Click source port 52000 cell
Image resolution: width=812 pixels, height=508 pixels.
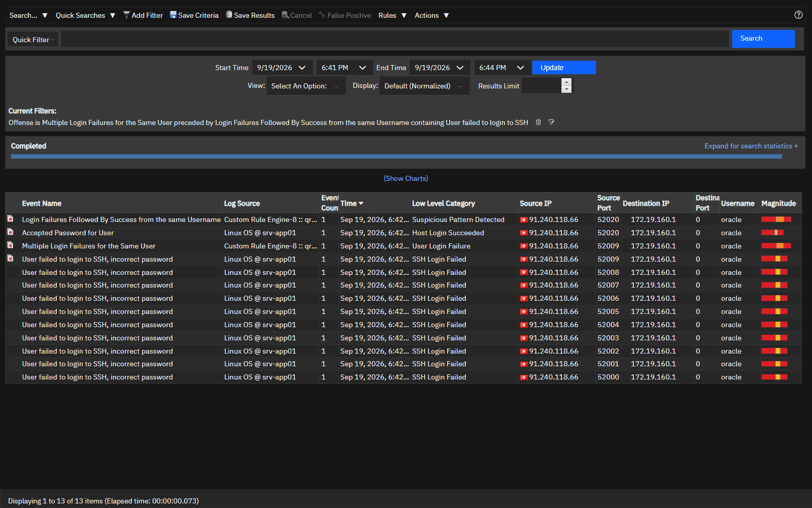coord(608,377)
